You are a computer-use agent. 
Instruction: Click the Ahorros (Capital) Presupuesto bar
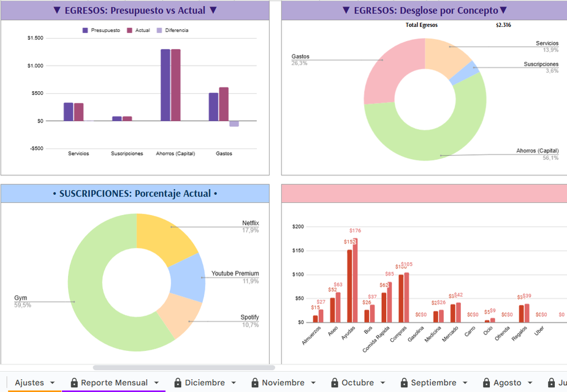(166, 85)
